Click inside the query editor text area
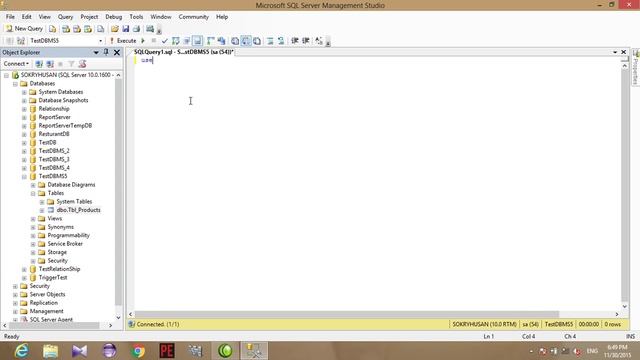640x360 pixels. (378, 184)
